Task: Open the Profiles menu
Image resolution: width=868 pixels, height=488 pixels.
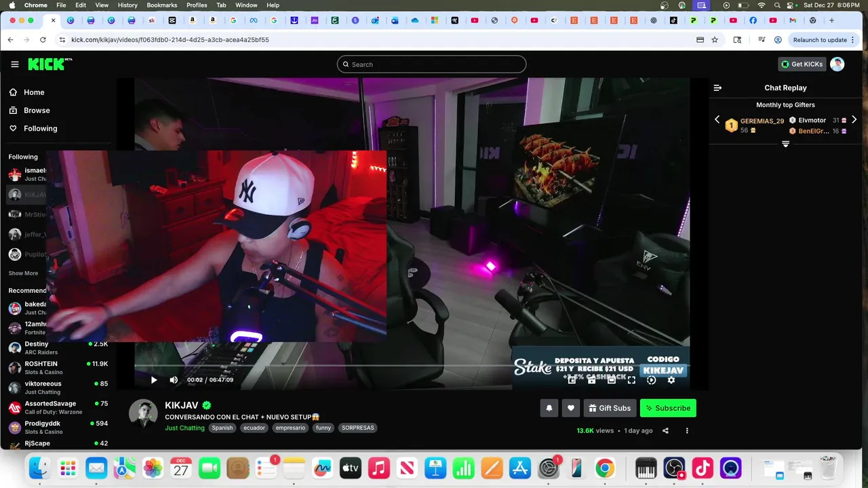Action: (197, 5)
